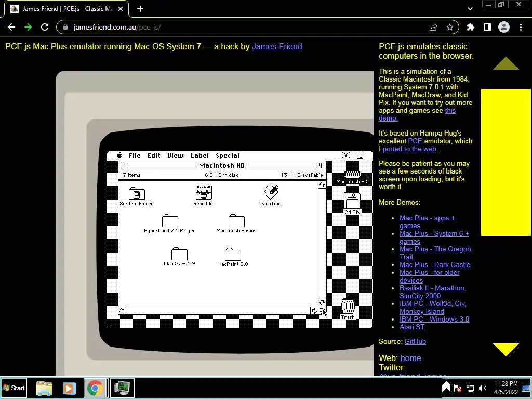Open the 'home' web link
This screenshot has width=532, height=399.
tap(410, 358)
